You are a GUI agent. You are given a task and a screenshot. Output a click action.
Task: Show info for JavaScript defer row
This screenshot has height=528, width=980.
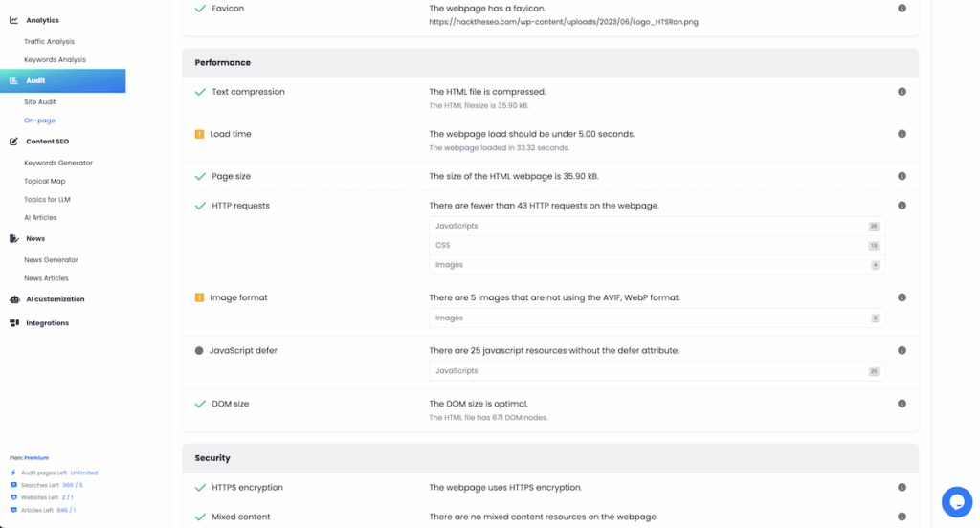(902, 350)
